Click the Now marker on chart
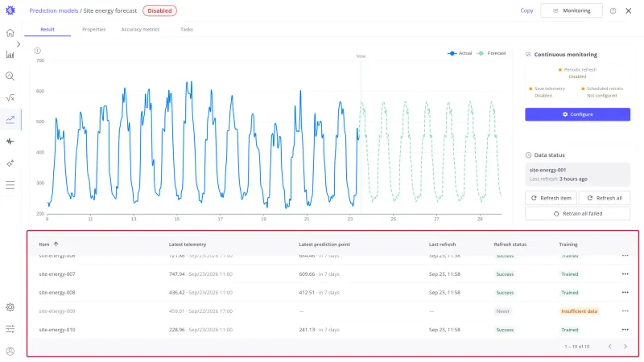This screenshot has width=644, height=362. pyautogui.click(x=361, y=56)
